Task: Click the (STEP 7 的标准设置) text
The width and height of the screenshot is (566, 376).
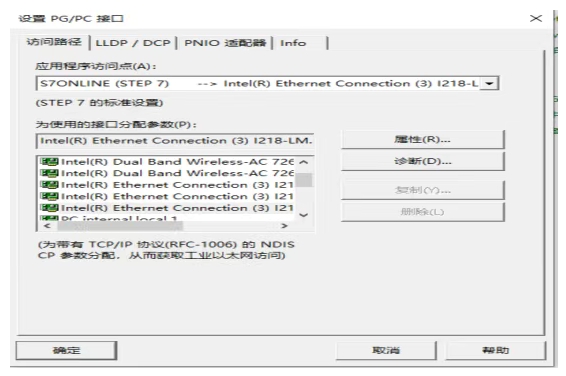Action: coord(99,103)
